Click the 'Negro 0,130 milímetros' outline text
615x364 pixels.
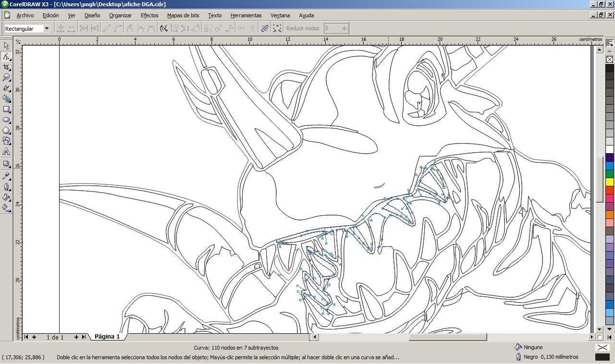[x=551, y=357]
